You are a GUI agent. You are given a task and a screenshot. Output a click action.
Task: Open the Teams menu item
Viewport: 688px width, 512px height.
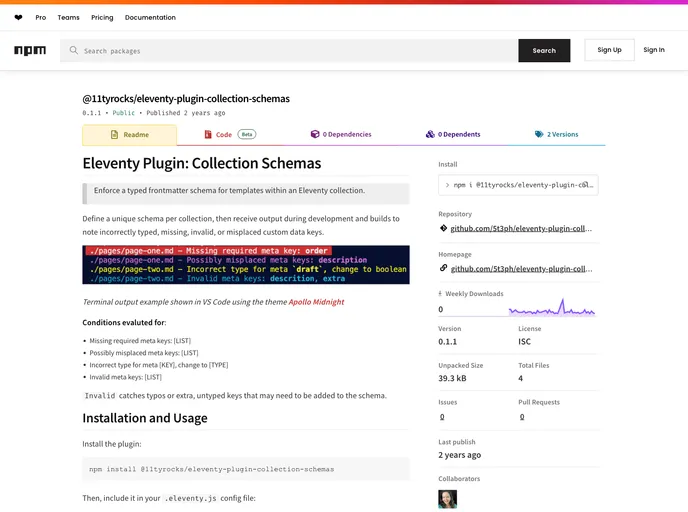coord(68,17)
